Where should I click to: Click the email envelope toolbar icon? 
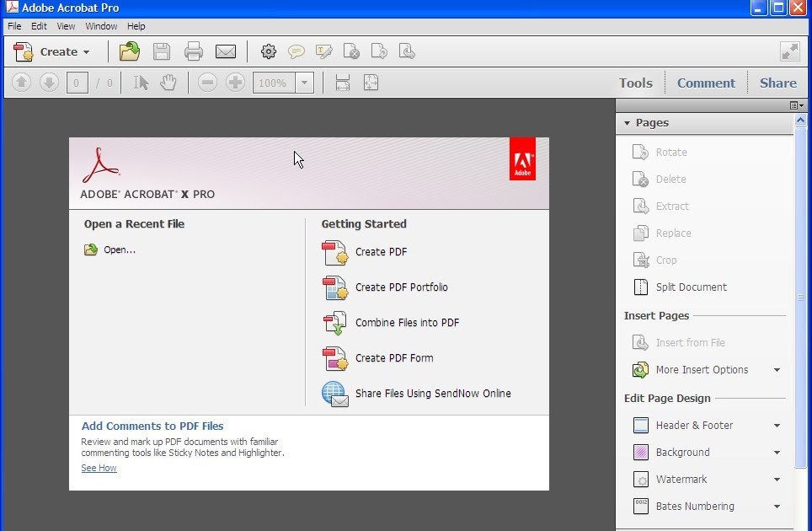(226, 51)
